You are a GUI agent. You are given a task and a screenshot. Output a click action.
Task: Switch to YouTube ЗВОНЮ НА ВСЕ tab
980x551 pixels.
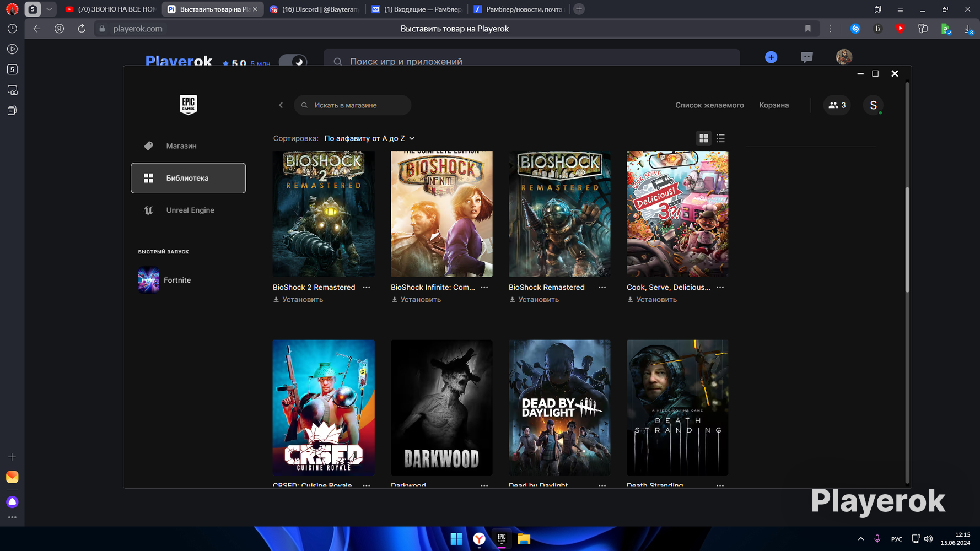pyautogui.click(x=110, y=9)
